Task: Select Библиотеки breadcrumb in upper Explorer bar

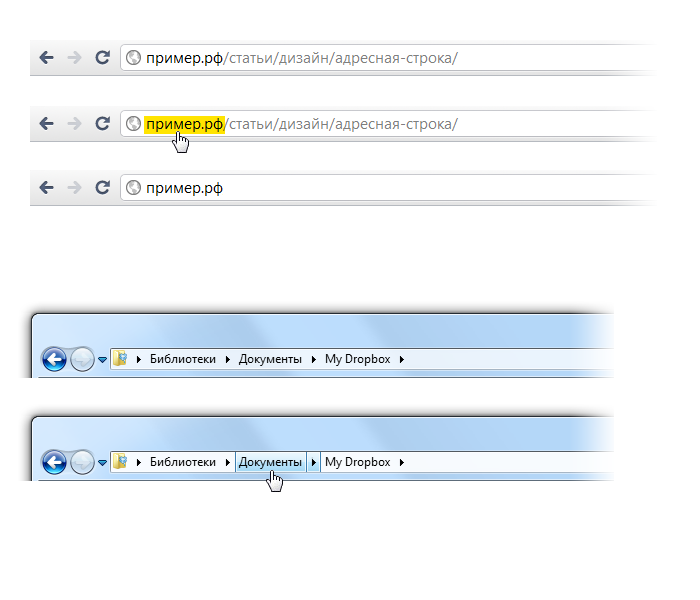Action: pos(182,359)
